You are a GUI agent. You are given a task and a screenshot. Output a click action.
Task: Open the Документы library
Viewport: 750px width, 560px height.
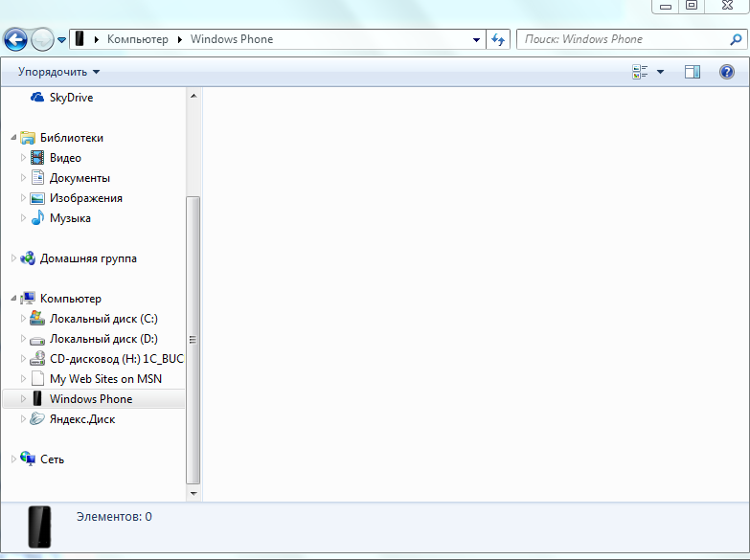click(80, 178)
